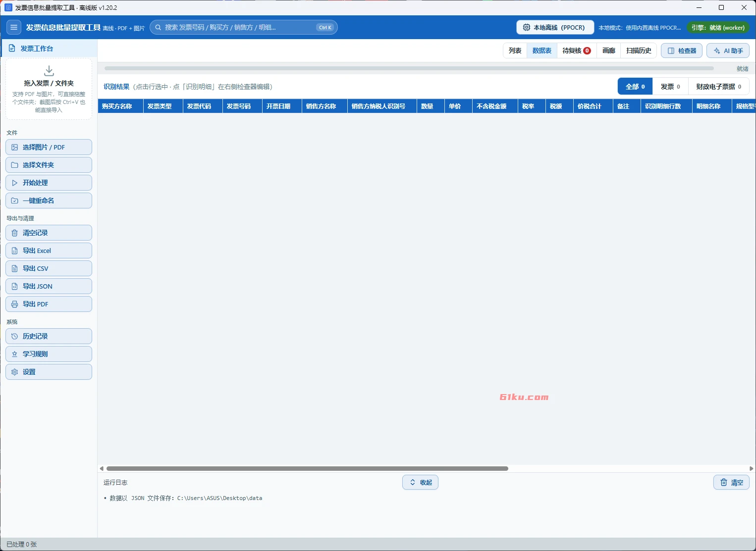Image resolution: width=756 pixels, height=551 pixels.
Task: Click the 开票日期 column header
Action: [282, 106]
